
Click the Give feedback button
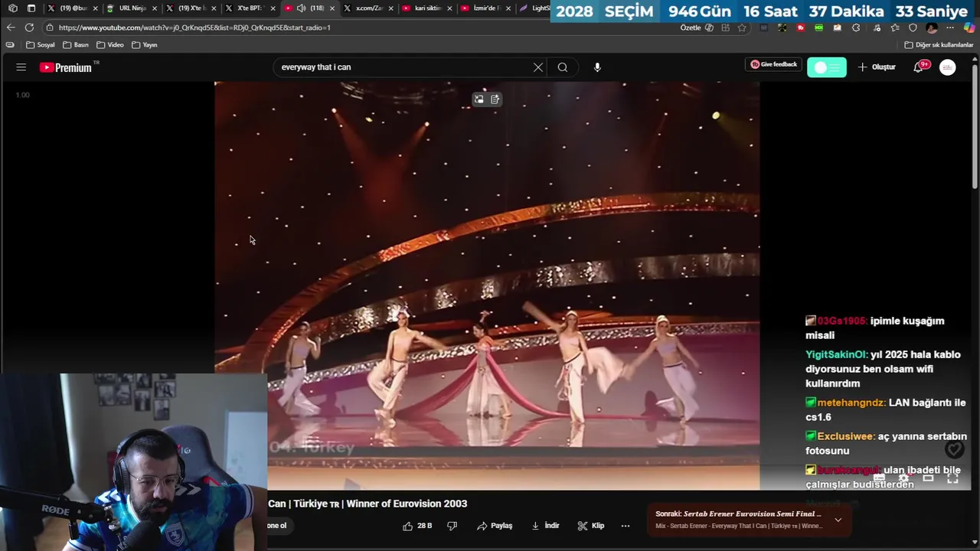(x=773, y=65)
